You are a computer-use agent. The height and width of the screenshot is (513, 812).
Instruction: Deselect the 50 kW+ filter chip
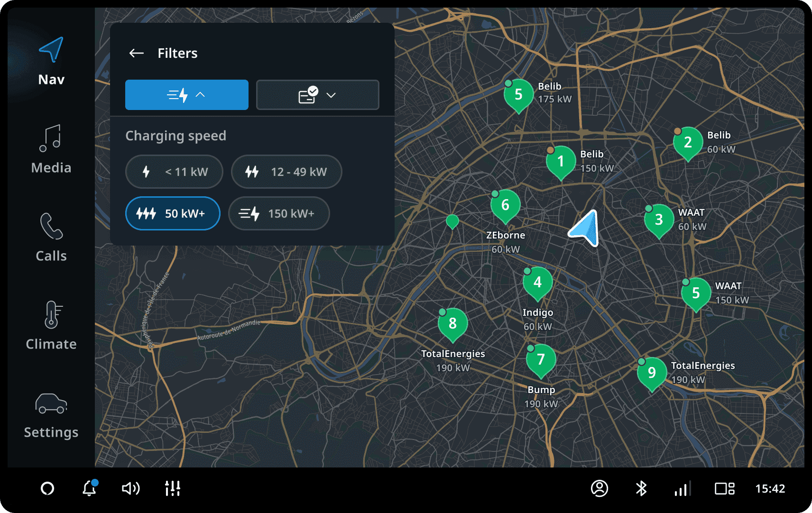click(173, 213)
